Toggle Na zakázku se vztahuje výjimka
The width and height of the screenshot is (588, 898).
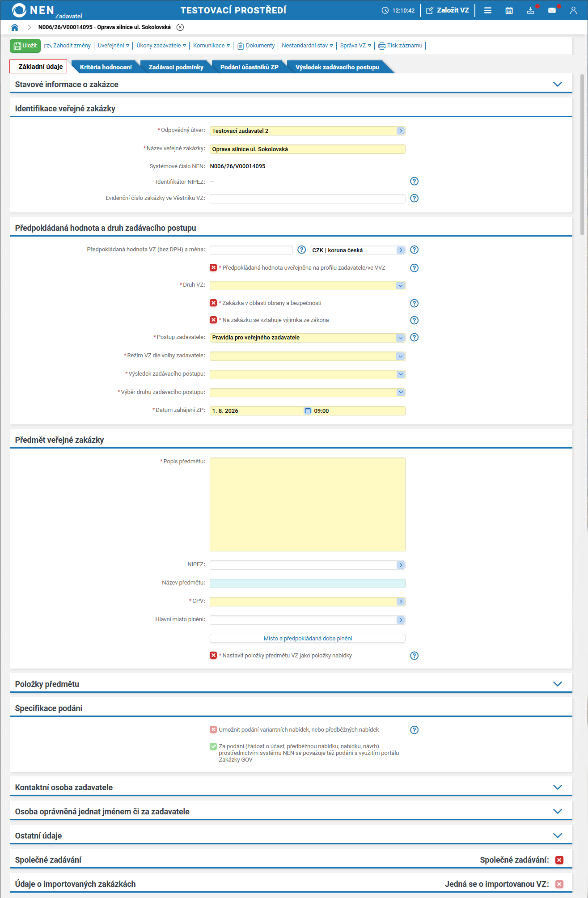pos(213,320)
